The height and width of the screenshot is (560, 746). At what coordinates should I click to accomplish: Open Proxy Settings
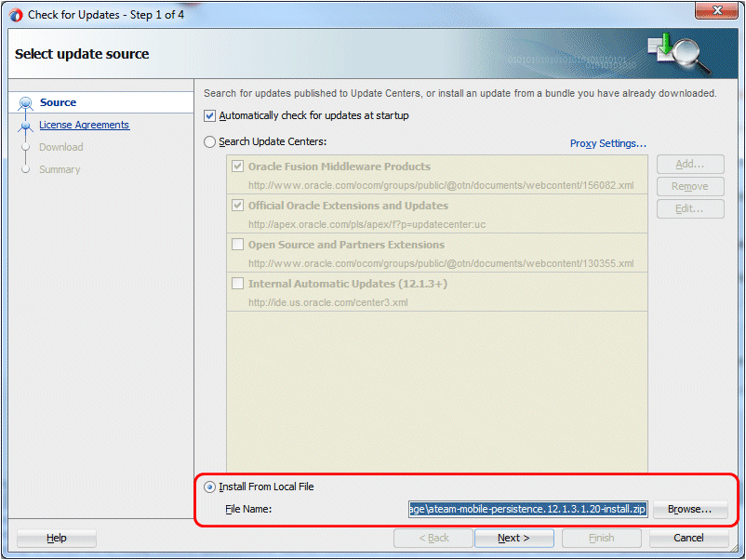[x=607, y=142]
